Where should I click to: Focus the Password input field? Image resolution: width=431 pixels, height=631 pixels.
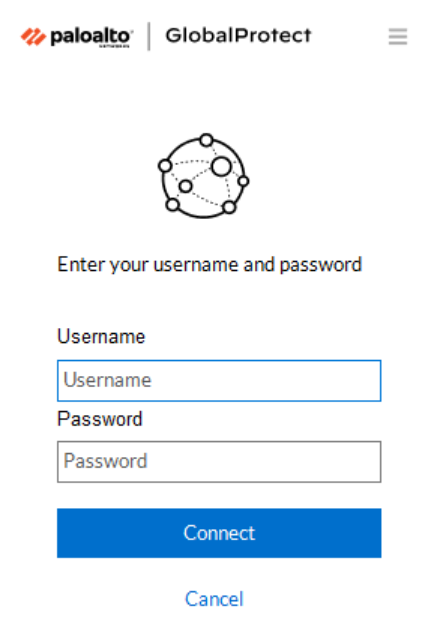tap(219, 462)
